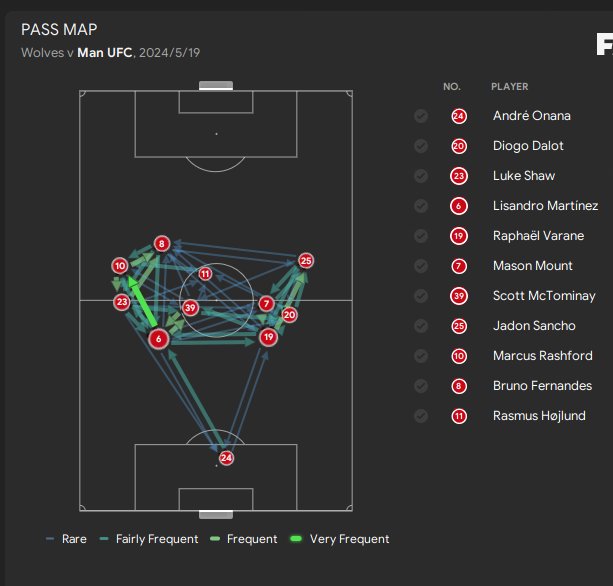
Task: Select player 8 marker on the pass map
Action: pos(161,244)
